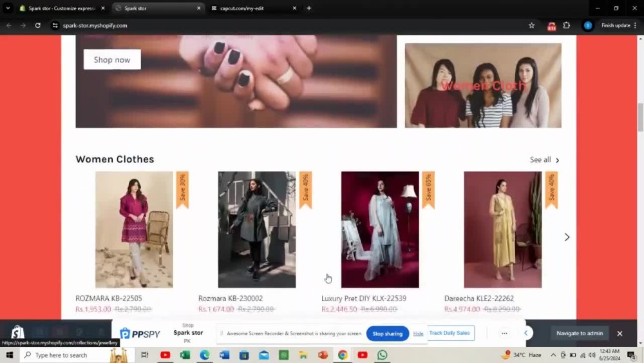Image resolution: width=644 pixels, height=363 pixels.
Task: Launch Excel from the taskbar
Action: coord(185,355)
